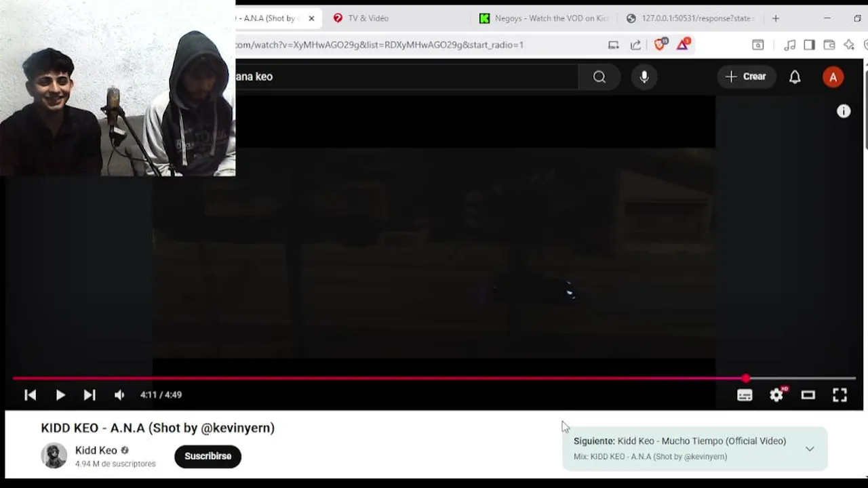The width and height of the screenshot is (868, 488).
Task: Switch to theater mode
Action: (808, 395)
